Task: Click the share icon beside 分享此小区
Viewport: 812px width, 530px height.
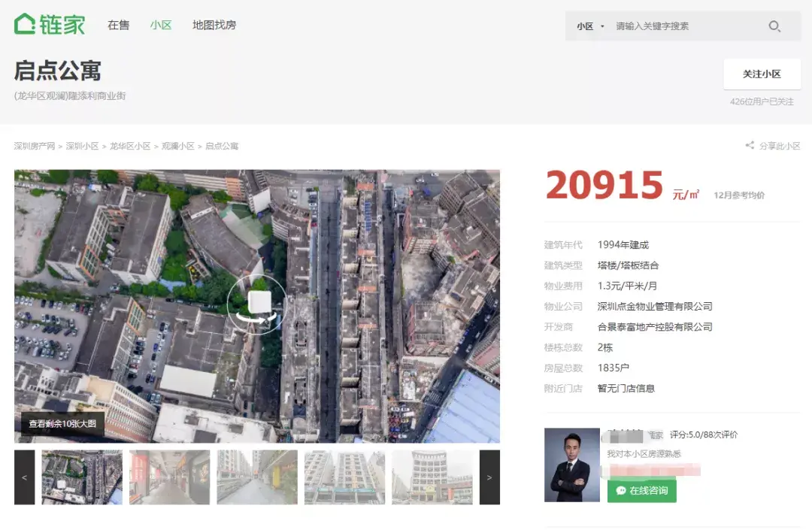Action: pos(750,146)
